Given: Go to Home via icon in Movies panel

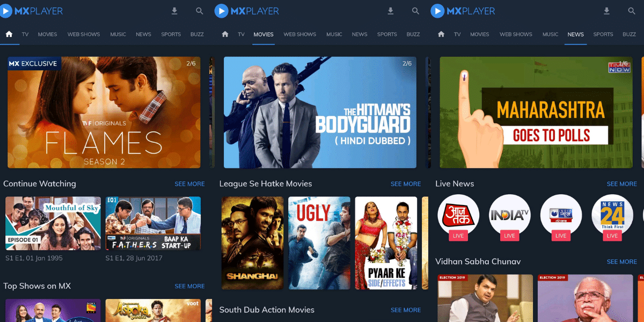Looking at the screenshot, I should point(225,34).
